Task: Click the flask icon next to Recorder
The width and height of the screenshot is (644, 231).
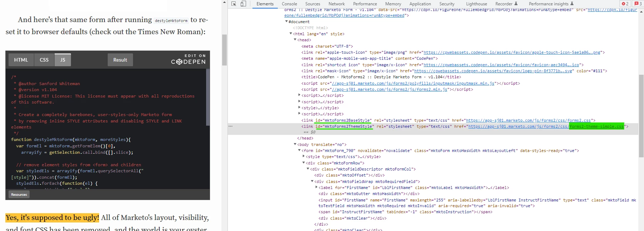Action: tap(516, 4)
